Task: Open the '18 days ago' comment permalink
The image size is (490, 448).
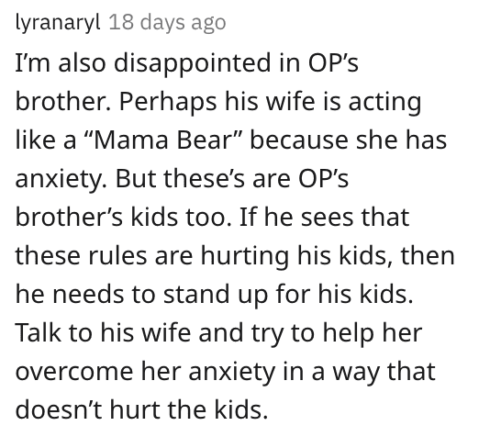Action: 167,23
